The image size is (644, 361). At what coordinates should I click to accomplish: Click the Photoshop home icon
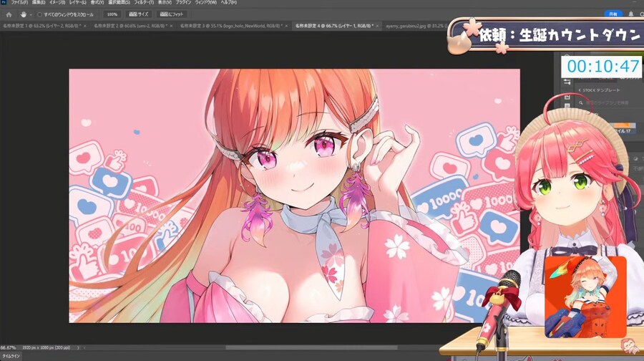click(x=9, y=14)
